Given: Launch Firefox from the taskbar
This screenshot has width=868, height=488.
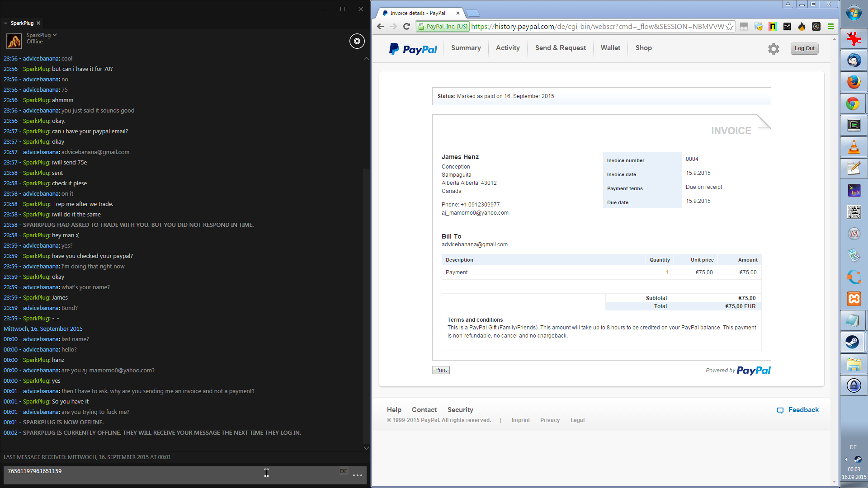Looking at the screenshot, I should (854, 82).
